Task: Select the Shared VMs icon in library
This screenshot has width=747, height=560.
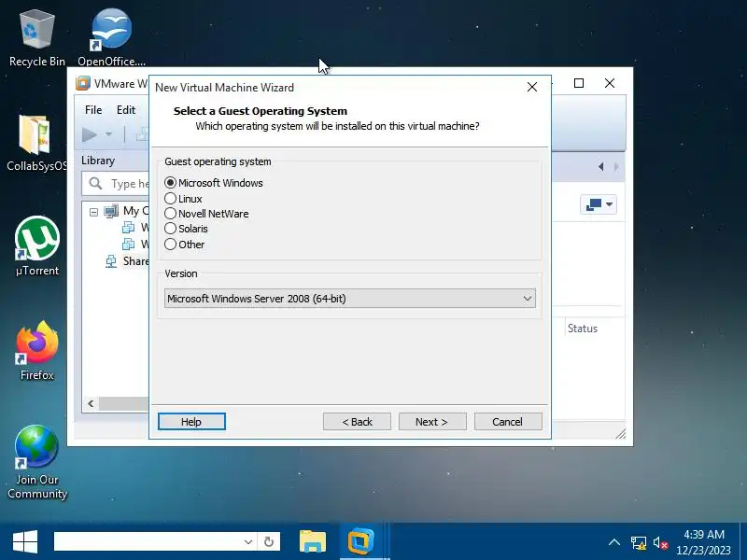Action: tap(111, 261)
